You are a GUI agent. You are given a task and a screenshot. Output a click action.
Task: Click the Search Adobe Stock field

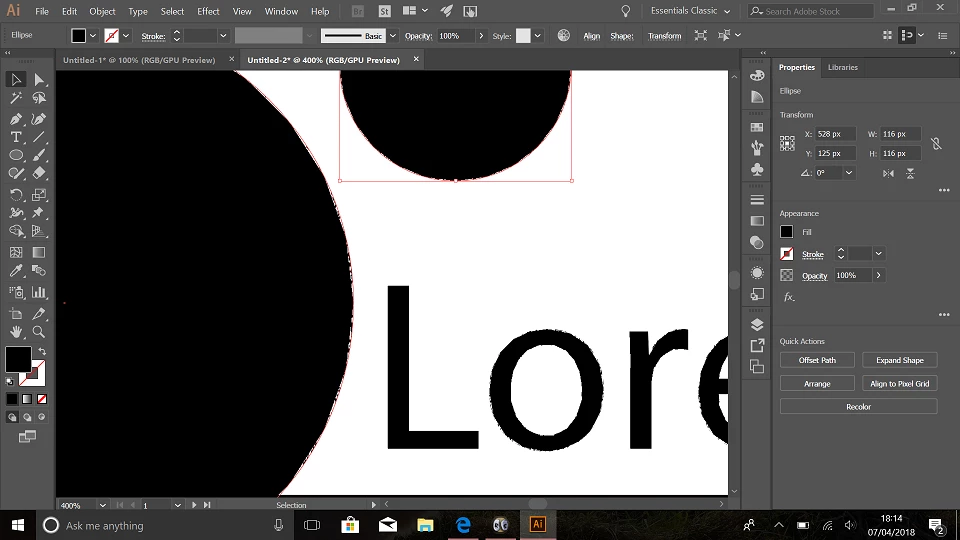811,11
